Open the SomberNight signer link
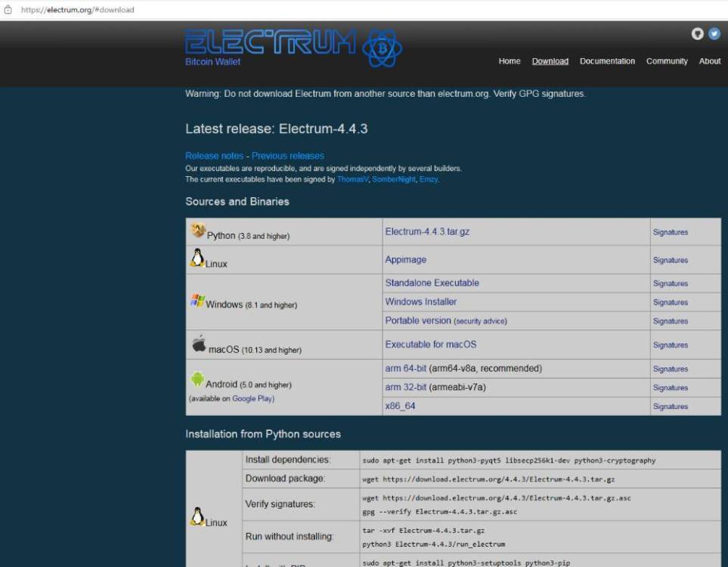The image size is (728, 567). (394, 179)
